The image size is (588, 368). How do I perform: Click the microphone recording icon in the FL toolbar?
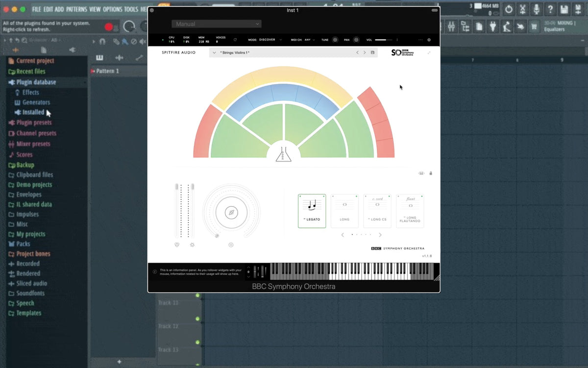[537, 9]
